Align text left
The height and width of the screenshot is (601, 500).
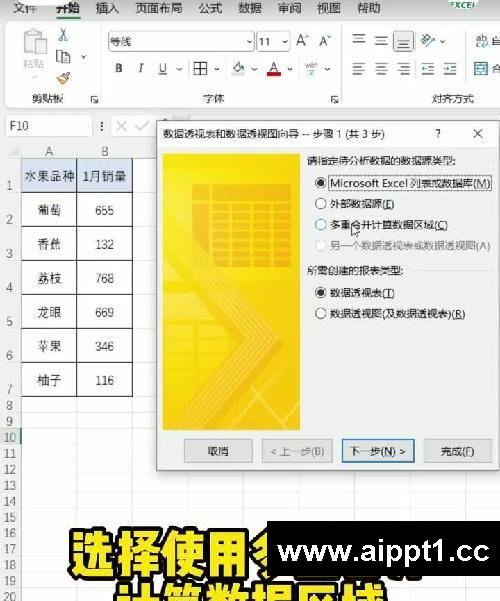(359, 69)
